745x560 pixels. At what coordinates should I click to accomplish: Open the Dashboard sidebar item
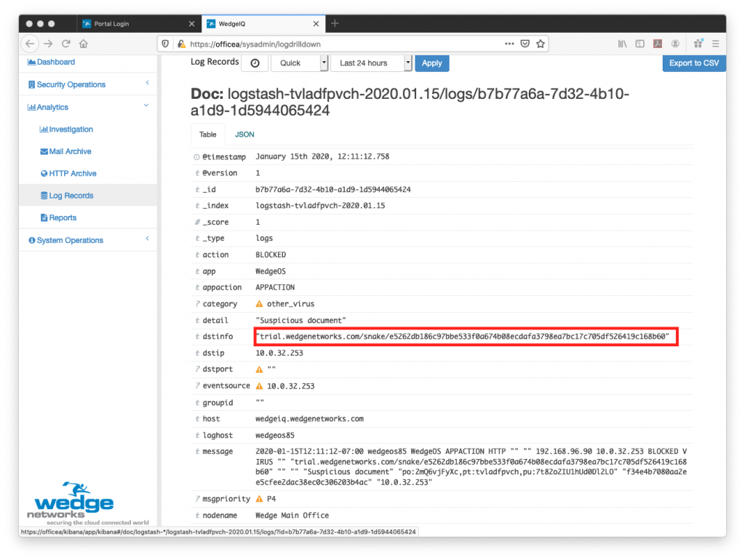(x=52, y=63)
